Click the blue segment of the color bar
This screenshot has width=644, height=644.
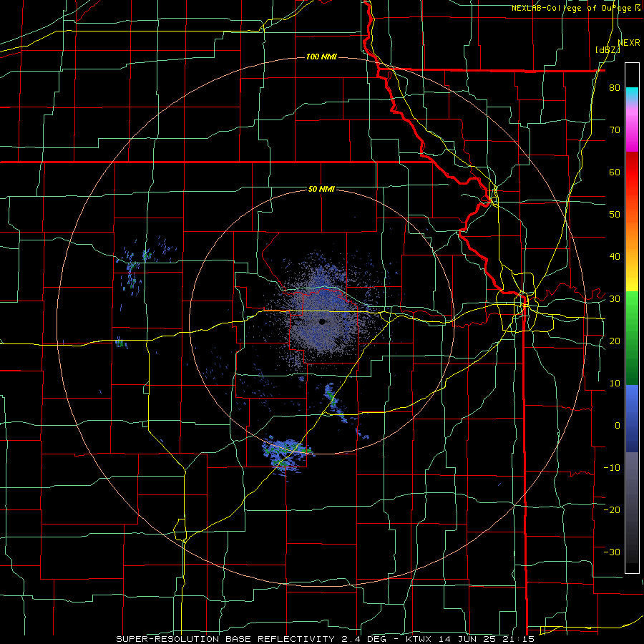632,419
